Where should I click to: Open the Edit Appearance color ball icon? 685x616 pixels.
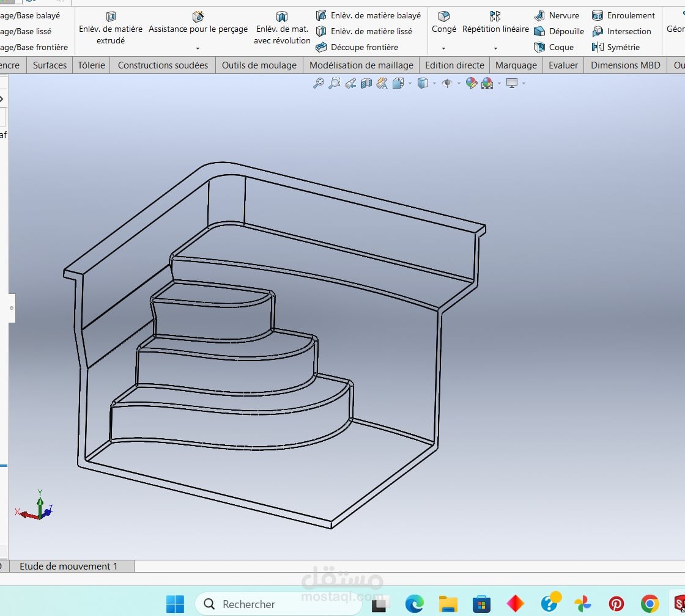click(472, 83)
